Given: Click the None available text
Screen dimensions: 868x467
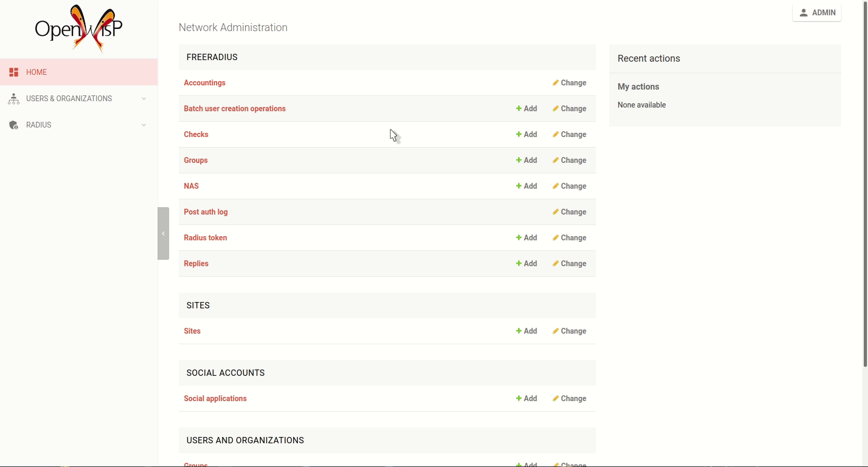Looking at the screenshot, I should point(641,105).
